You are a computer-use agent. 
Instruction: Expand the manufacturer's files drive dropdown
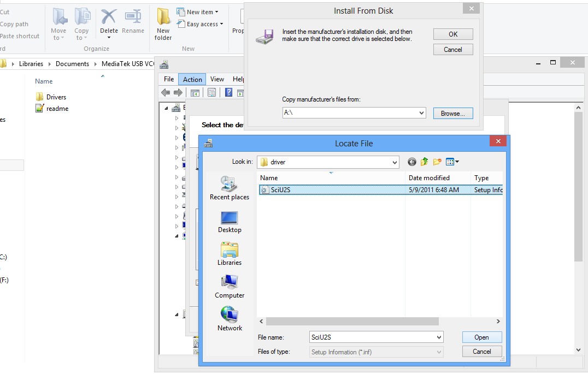coord(422,113)
